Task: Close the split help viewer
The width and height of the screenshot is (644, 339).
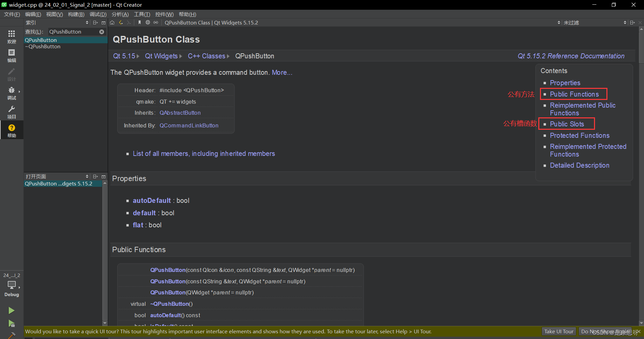Action: (x=640, y=22)
